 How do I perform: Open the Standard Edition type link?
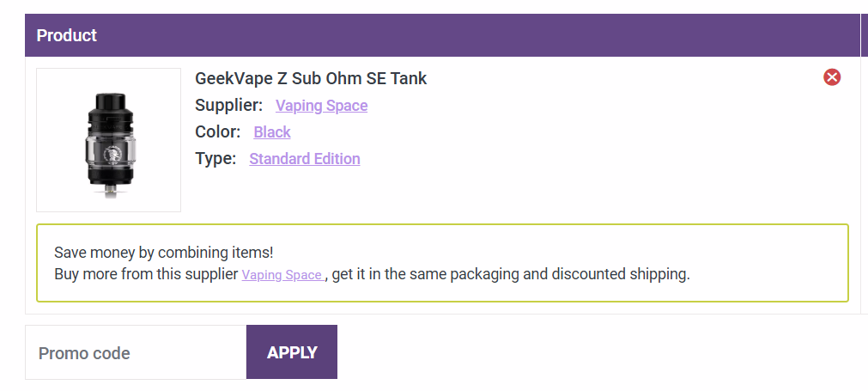(305, 159)
